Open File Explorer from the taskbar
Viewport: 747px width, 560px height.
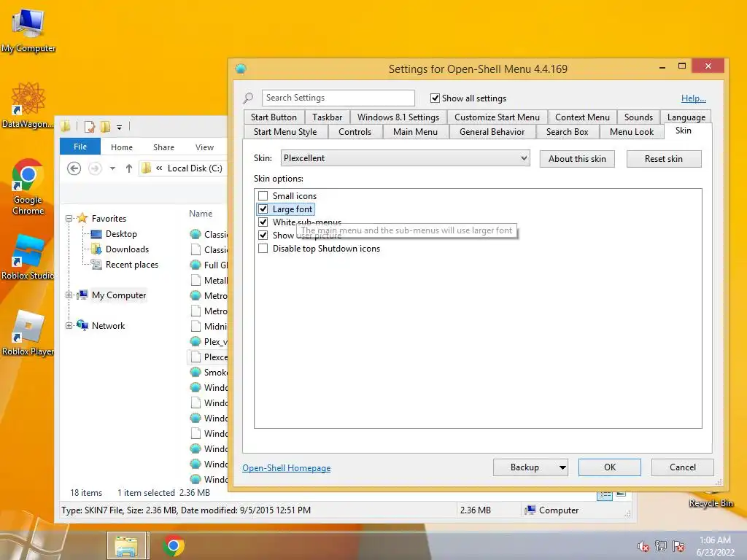127,545
